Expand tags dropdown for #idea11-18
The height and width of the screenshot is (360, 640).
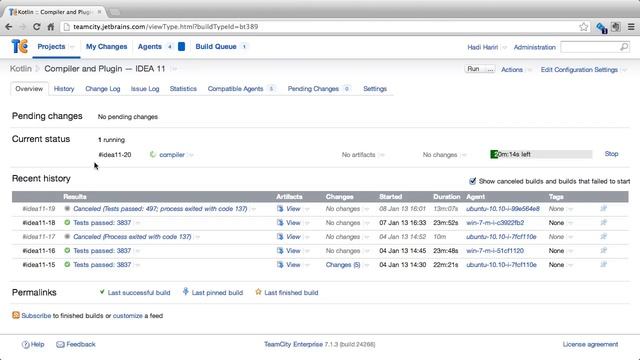[570, 223]
